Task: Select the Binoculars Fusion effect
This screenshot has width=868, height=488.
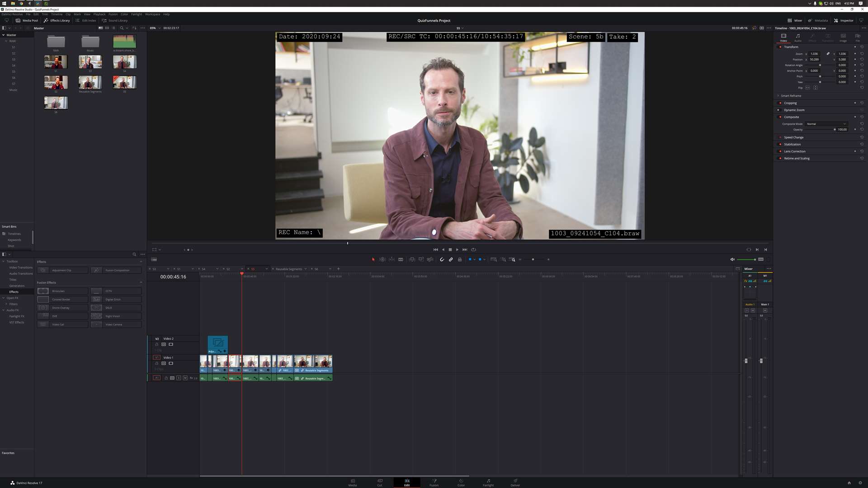Action: (62, 291)
